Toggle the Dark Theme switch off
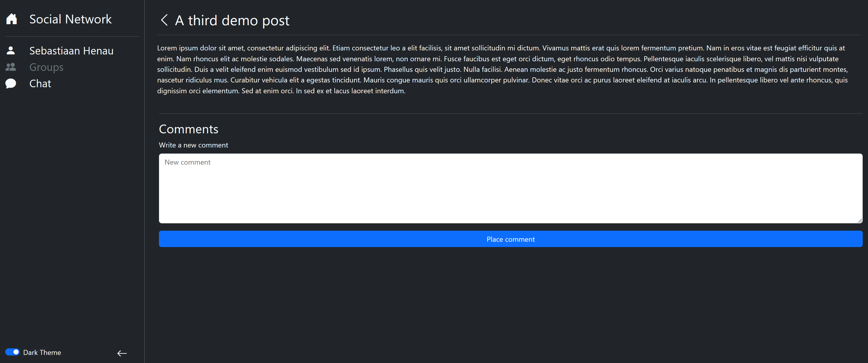 (12, 352)
